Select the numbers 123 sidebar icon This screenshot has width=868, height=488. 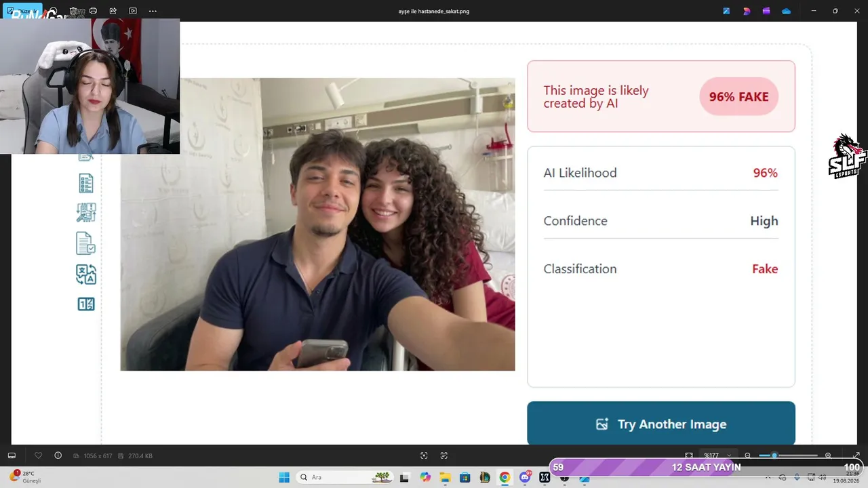tap(86, 304)
